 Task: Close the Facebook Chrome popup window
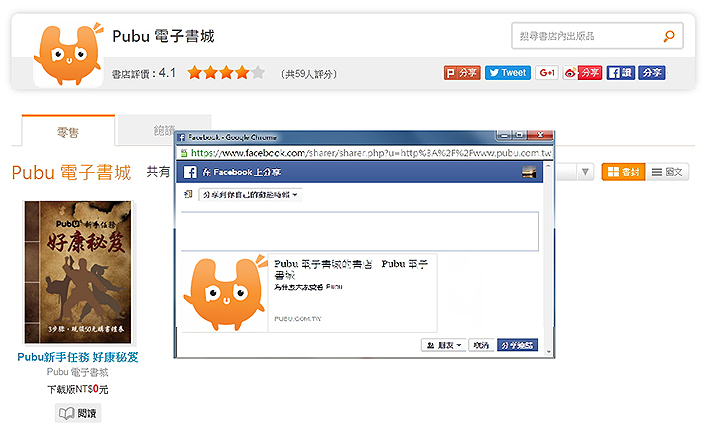(540, 135)
